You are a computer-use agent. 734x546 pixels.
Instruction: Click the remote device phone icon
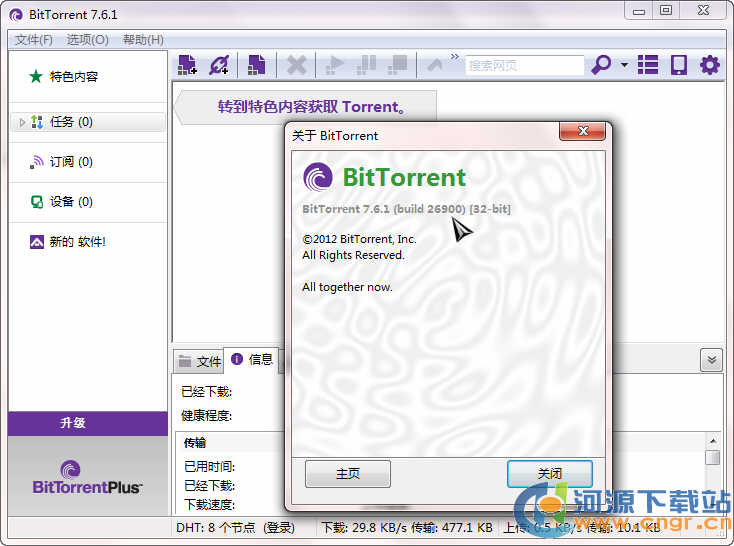(x=679, y=65)
